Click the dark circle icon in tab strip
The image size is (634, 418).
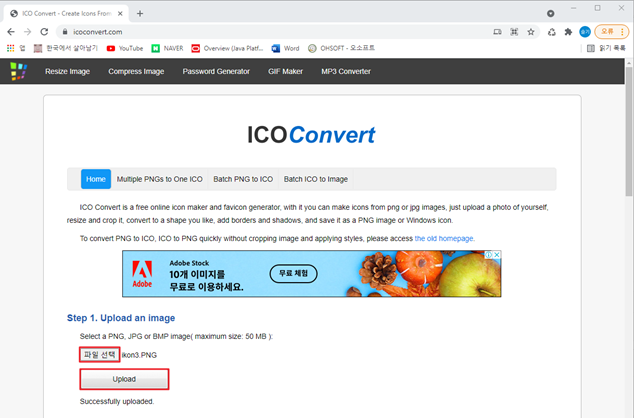click(x=550, y=13)
